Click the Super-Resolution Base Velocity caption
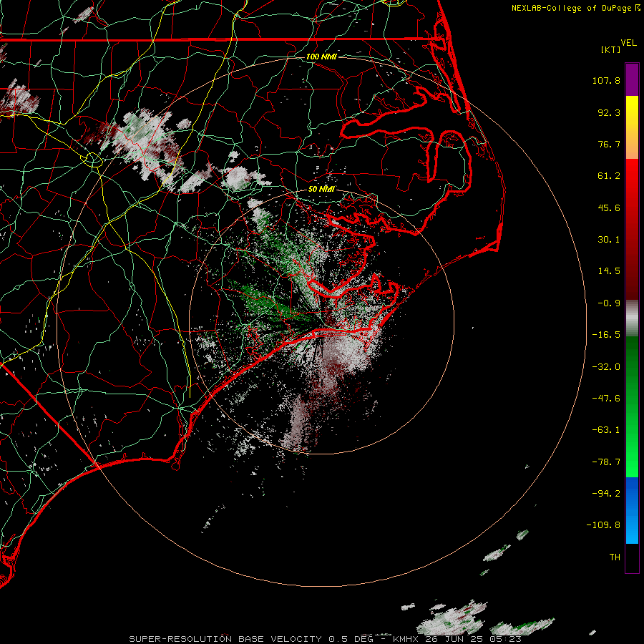This screenshot has height=644, width=644. (251, 639)
